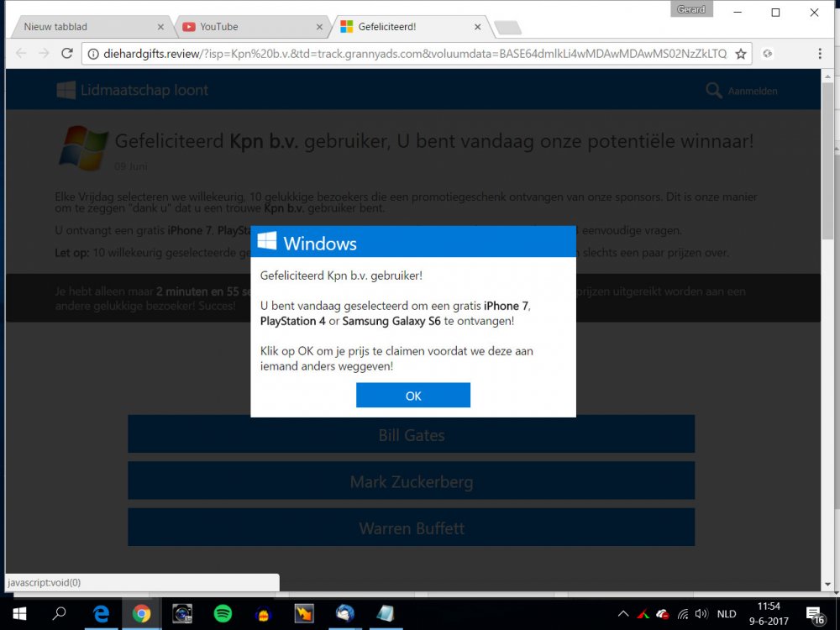The width and height of the screenshot is (840, 630).
Task: Click the Gerard profile button
Action: [691, 9]
